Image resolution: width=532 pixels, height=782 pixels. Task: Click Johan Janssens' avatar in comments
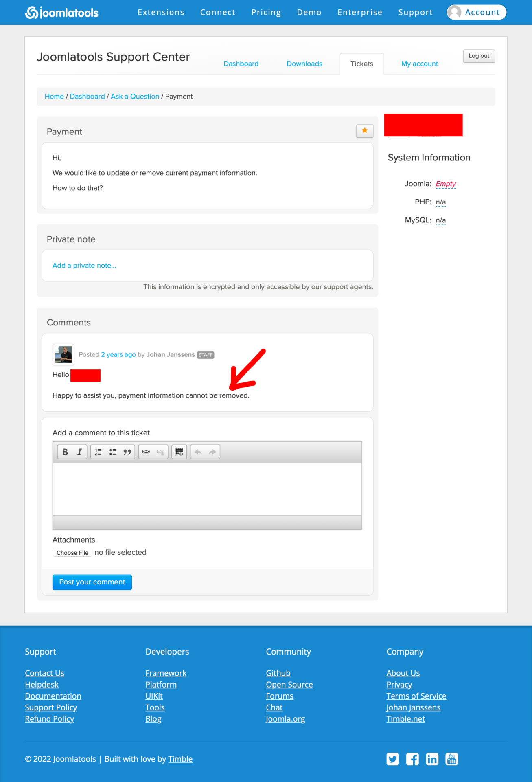click(x=63, y=354)
